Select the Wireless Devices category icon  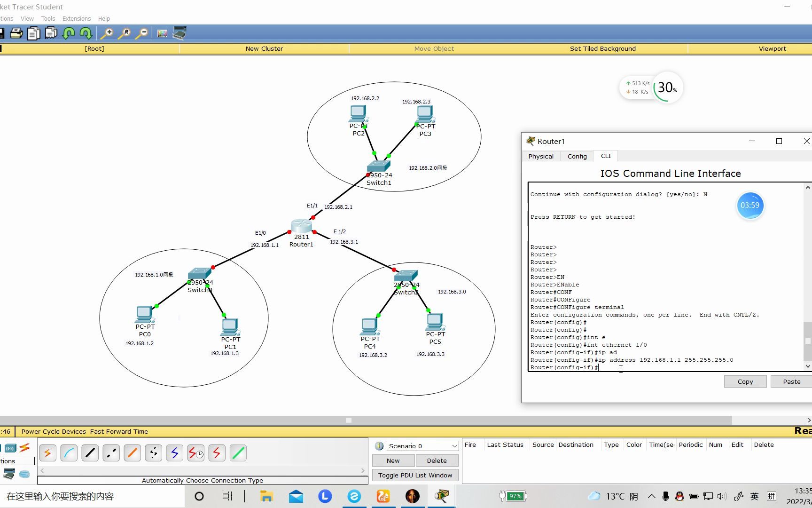(10, 448)
